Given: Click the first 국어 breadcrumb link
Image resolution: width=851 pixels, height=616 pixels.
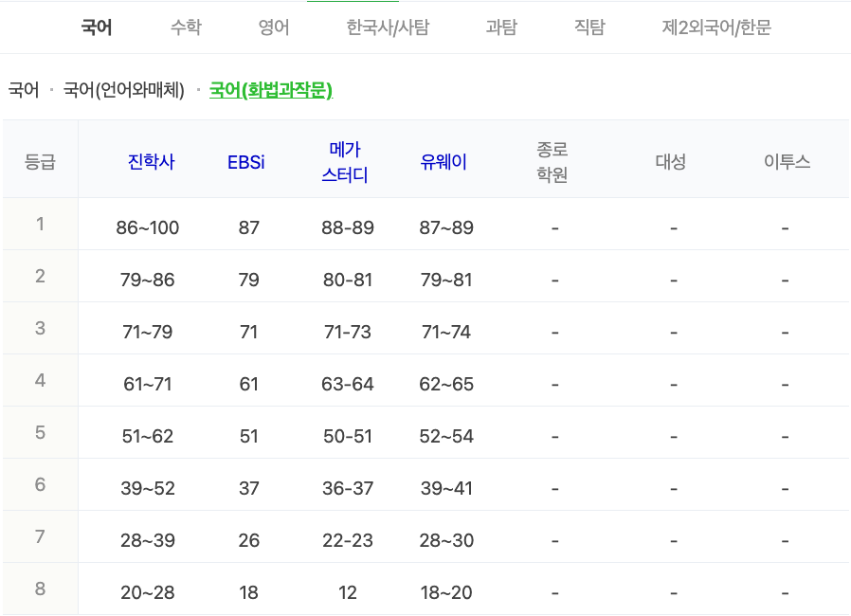Looking at the screenshot, I should [23, 92].
